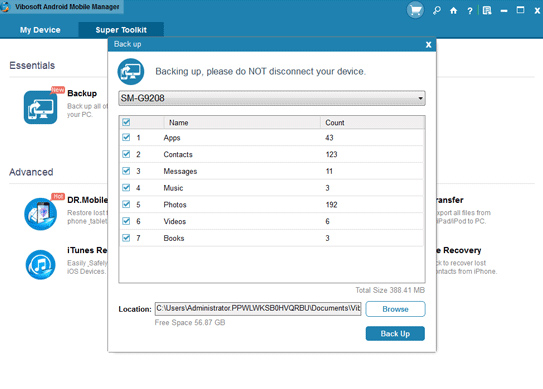Image resolution: width=543 pixels, height=389 pixels.
Task: Start backup with the Back Up button
Action: (395, 334)
